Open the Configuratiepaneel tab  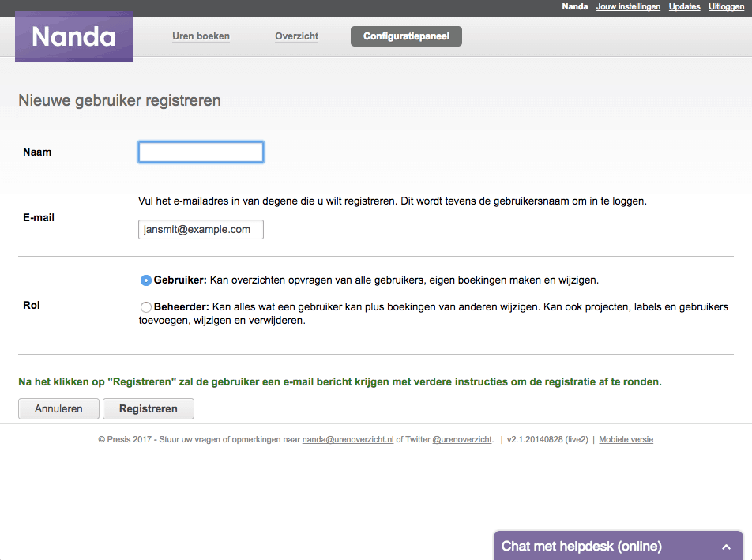pyautogui.click(x=406, y=36)
